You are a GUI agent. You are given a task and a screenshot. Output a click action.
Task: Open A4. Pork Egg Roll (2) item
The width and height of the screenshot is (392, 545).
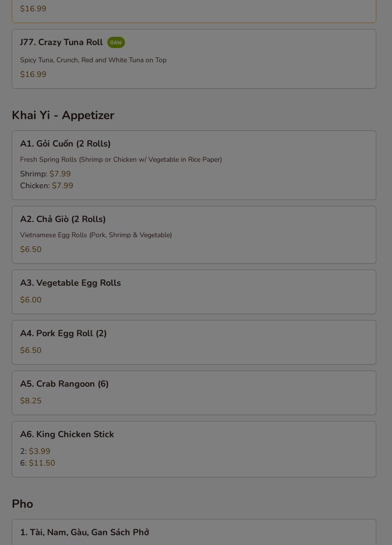point(194,343)
